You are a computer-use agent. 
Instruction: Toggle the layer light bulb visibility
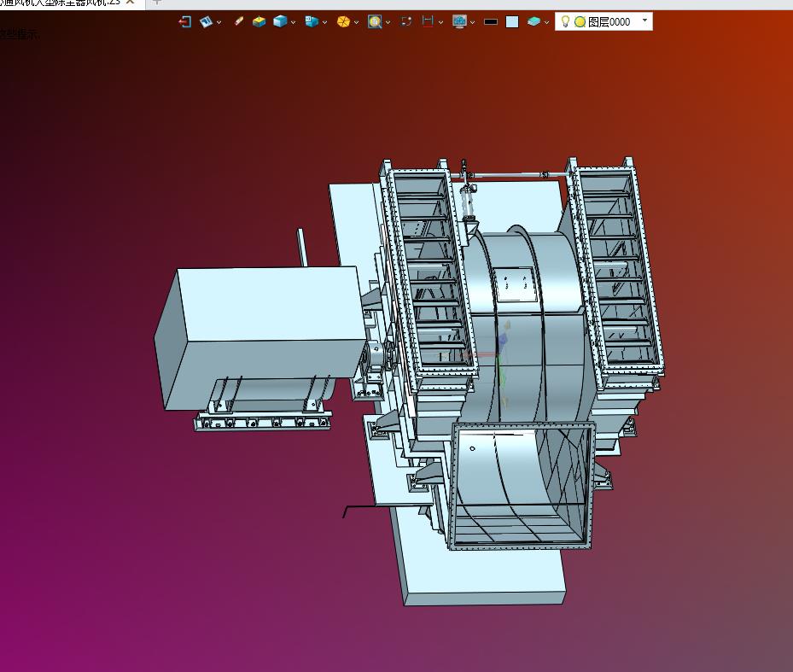tap(565, 21)
